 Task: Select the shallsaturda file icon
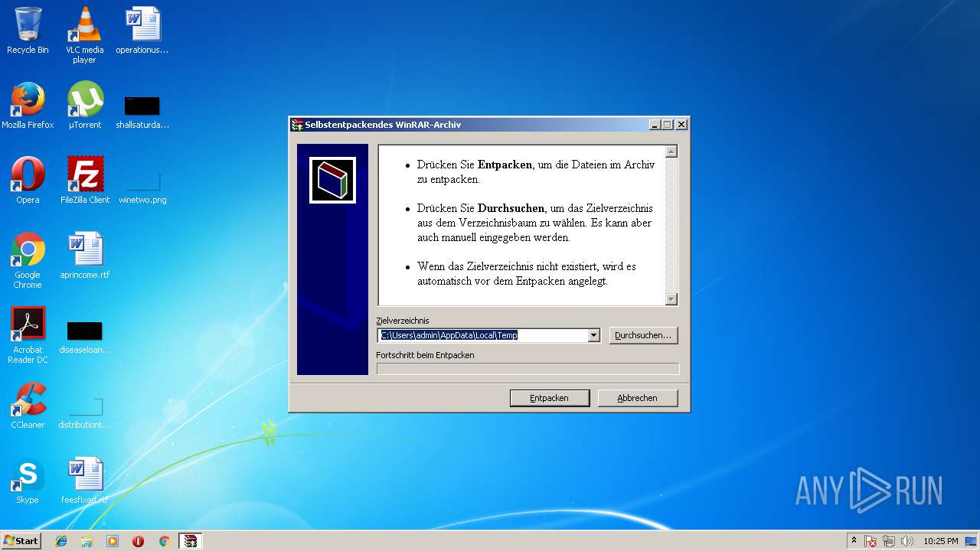coord(142,112)
